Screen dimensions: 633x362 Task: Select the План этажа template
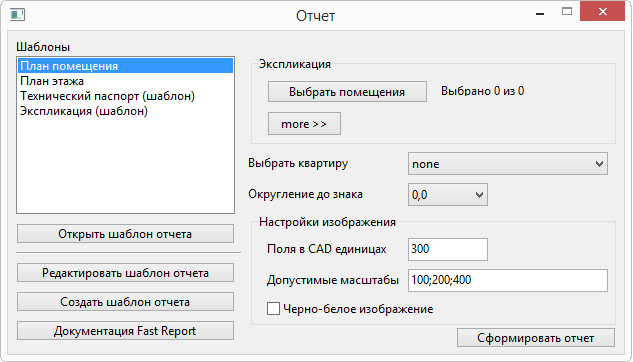pos(125,81)
